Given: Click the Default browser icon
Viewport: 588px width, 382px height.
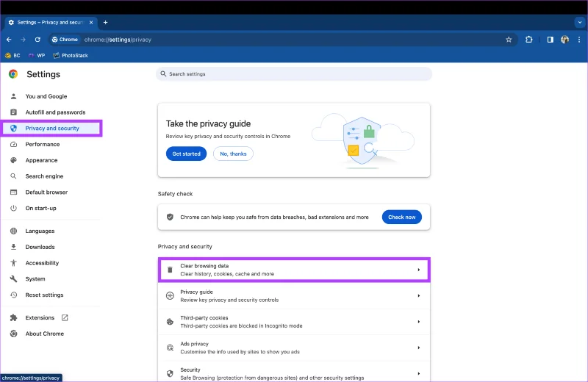Looking at the screenshot, I should (x=13, y=192).
